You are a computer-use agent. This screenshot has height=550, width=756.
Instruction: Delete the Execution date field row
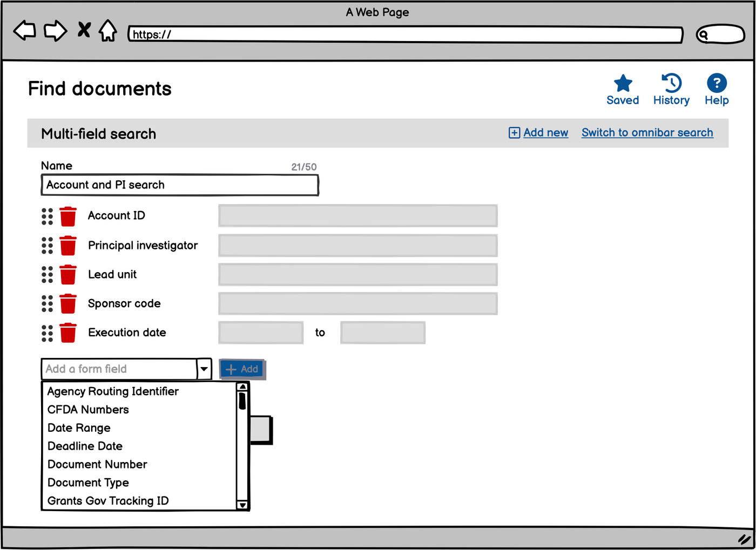pos(68,333)
